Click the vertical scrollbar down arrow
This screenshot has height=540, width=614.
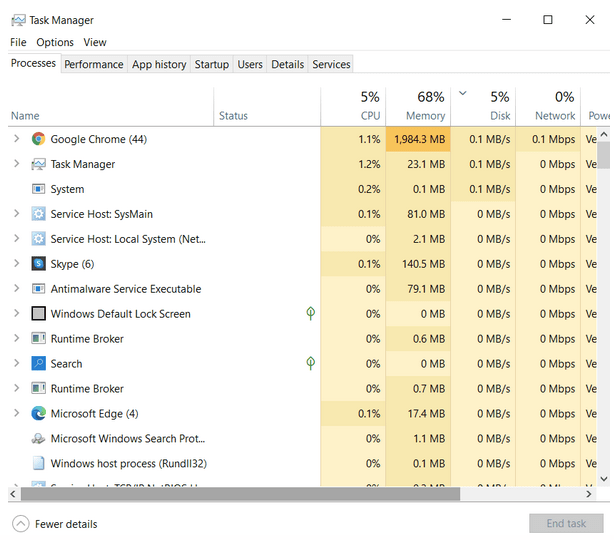[x=604, y=479]
